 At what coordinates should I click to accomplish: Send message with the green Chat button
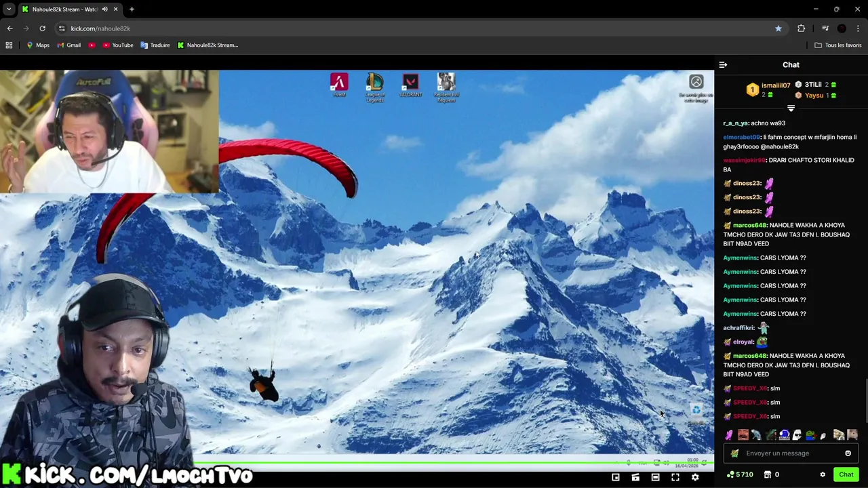pyautogui.click(x=846, y=474)
